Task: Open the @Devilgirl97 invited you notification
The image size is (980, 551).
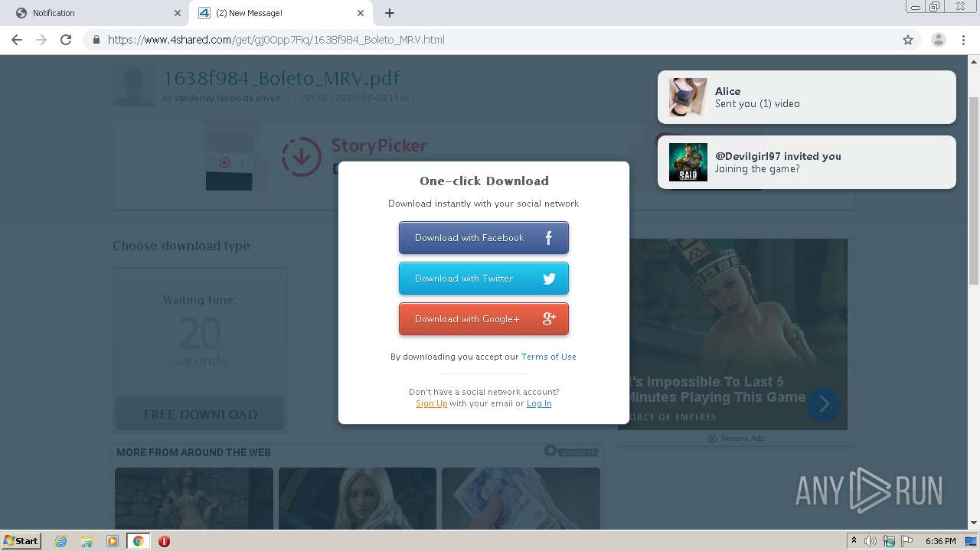Action: [x=807, y=162]
